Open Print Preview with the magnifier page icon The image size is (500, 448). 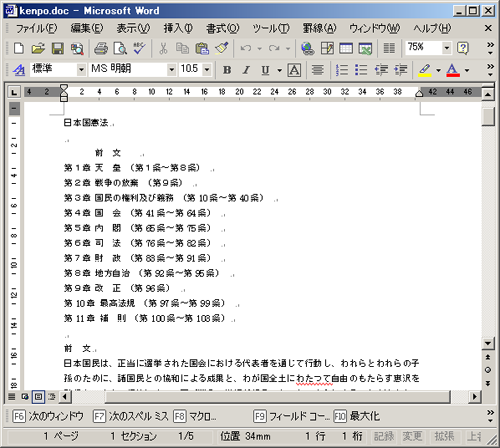tap(120, 48)
